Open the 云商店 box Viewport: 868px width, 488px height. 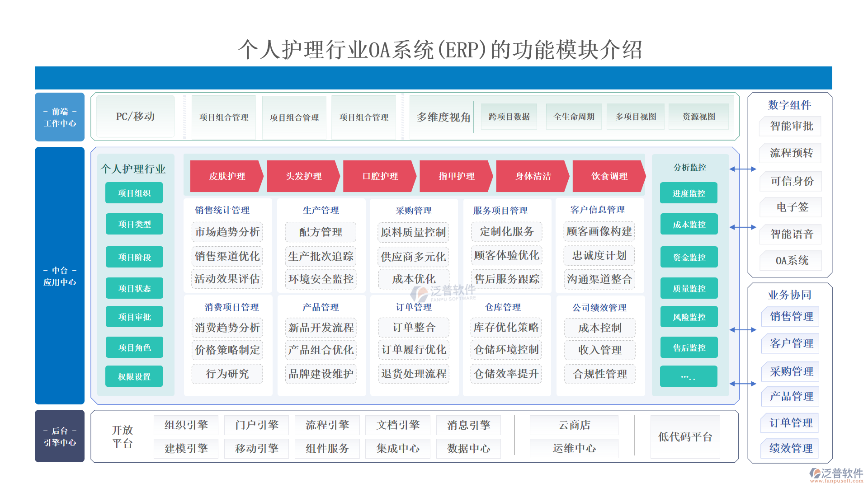pos(574,425)
